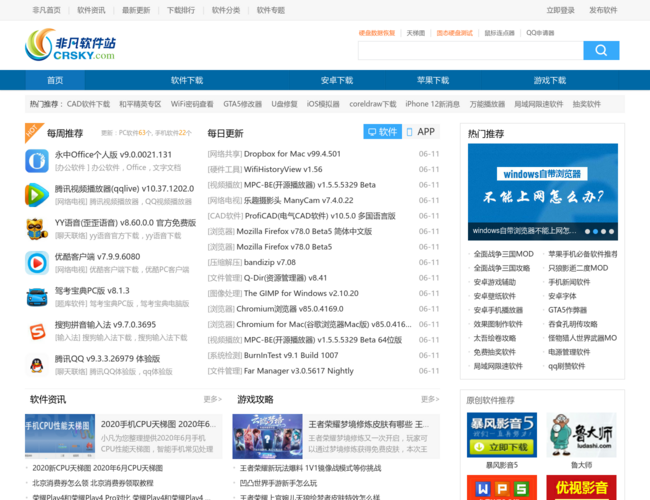This screenshot has width=650, height=500.
Task: Click the windows自带浏览器 banner image
Action: (x=543, y=192)
